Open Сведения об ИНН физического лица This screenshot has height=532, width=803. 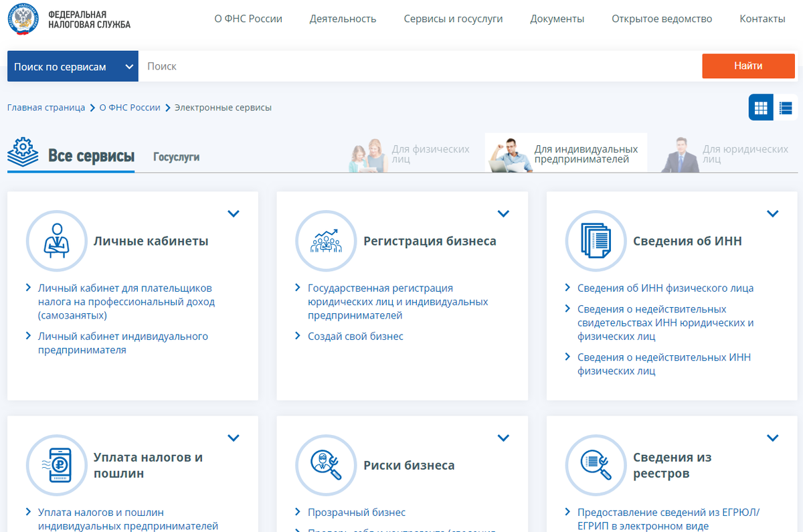[665, 288]
